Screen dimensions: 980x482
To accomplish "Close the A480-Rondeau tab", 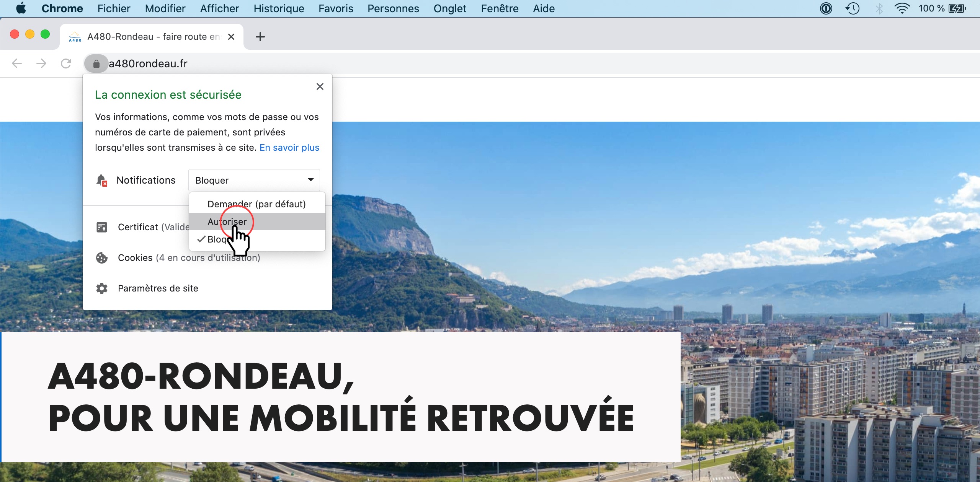I will coord(231,37).
